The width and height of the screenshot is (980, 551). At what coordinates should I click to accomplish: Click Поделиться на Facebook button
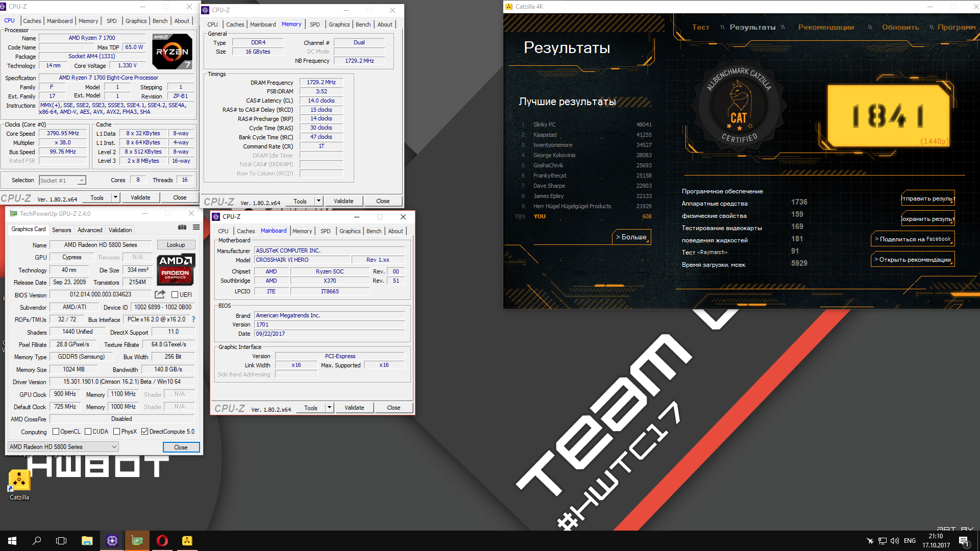[x=913, y=239]
